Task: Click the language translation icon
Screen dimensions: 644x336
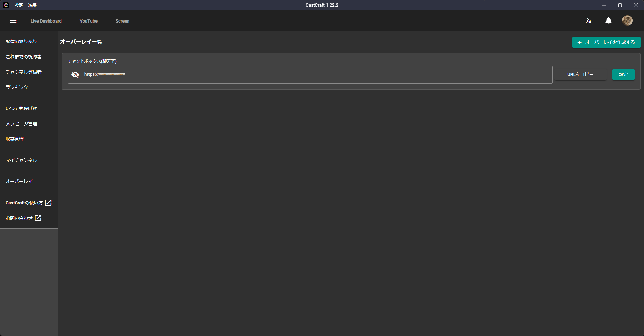Action: click(588, 21)
